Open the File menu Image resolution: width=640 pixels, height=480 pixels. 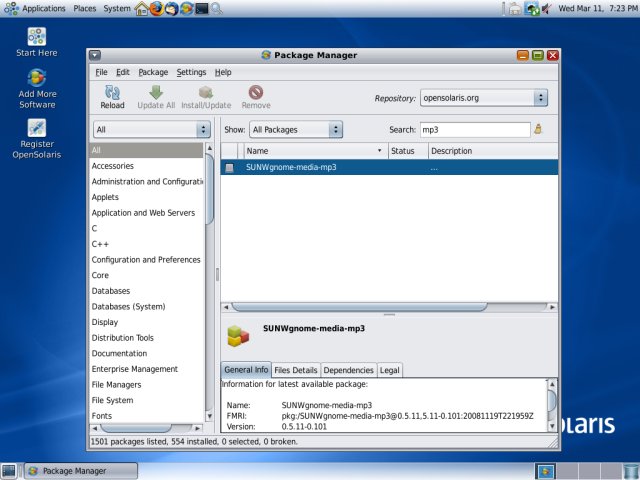[x=101, y=72]
